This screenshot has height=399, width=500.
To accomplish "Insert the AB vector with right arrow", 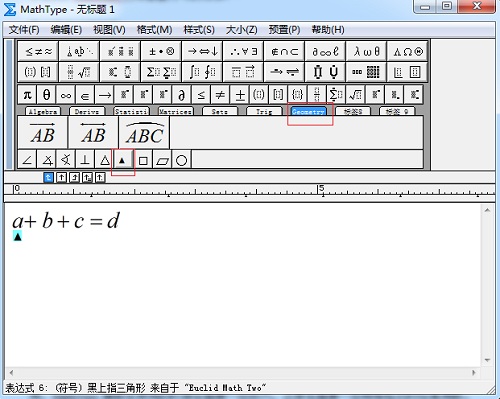I will click(43, 133).
